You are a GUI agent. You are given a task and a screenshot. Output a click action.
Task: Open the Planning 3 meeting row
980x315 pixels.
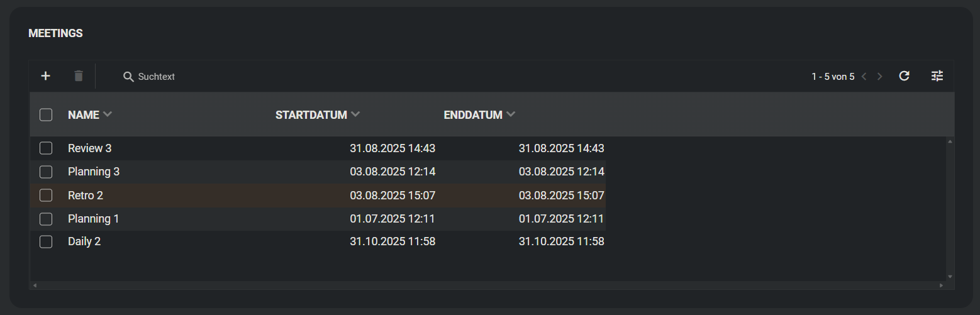(x=94, y=172)
